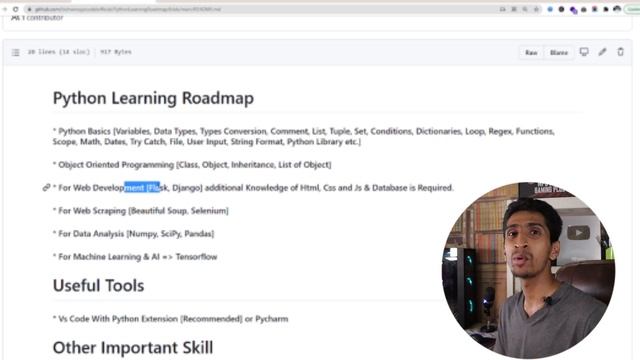Screen dimensions: 640x360
Task: Click the browser profile avatar icon
Action: click(x=617, y=9)
